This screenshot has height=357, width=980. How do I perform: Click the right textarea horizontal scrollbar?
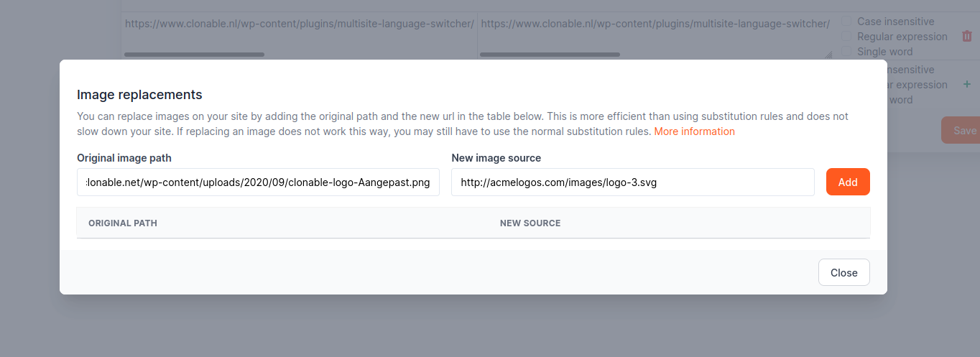click(x=550, y=55)
